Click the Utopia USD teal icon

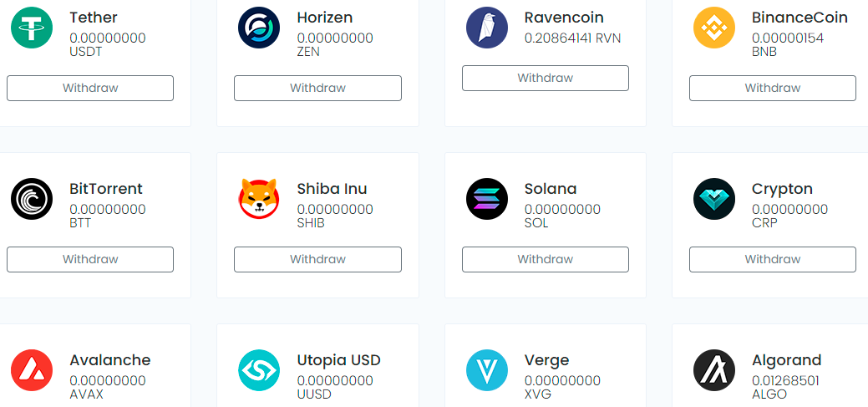[x=259, y=370]
